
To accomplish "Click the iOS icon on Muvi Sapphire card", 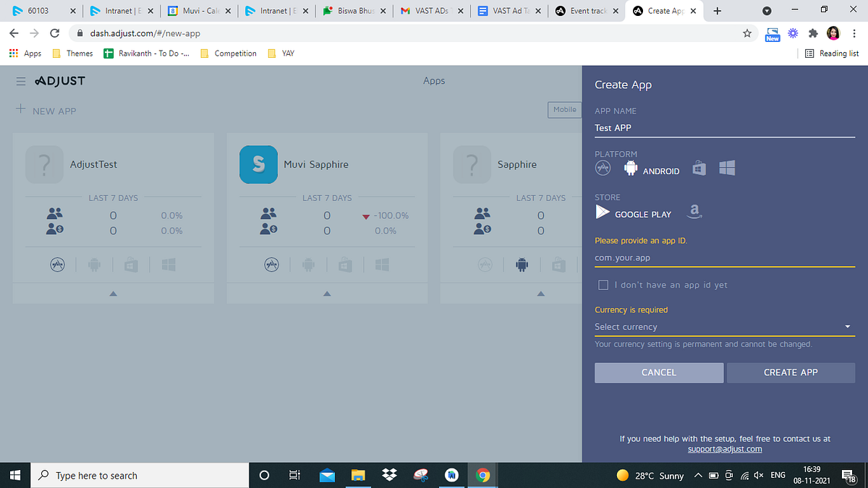I will point(272,265).
